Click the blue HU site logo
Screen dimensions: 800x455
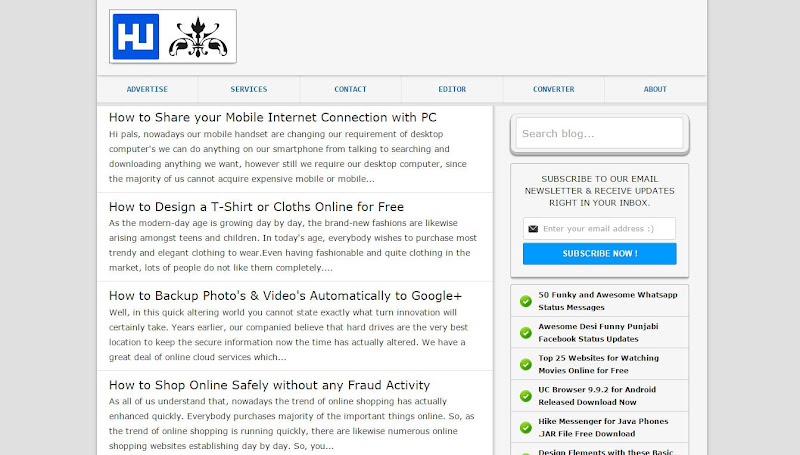click(136, 37)
